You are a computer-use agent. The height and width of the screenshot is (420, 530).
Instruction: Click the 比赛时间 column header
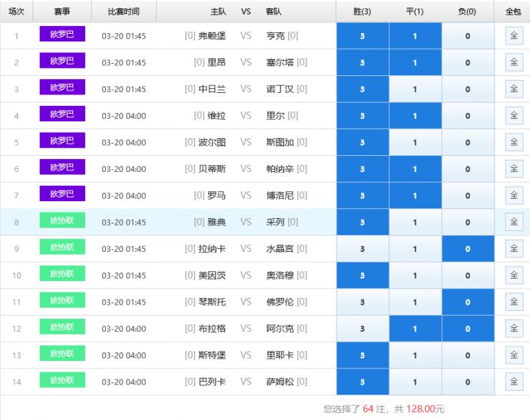(124, 12)
